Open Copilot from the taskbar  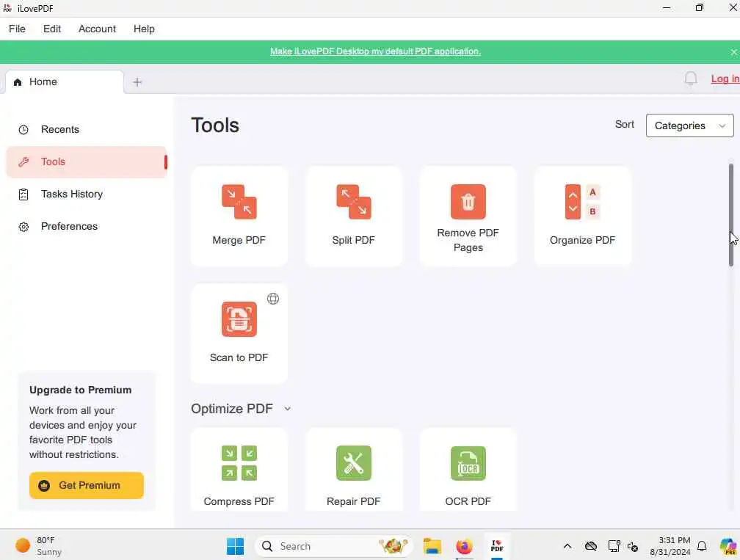(729, 546)
